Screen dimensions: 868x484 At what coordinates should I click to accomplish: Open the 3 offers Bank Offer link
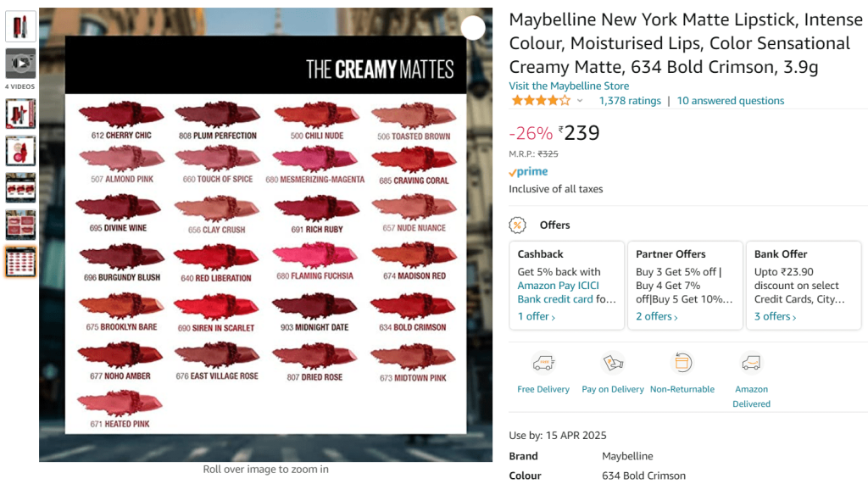click(x=775, y=317)
